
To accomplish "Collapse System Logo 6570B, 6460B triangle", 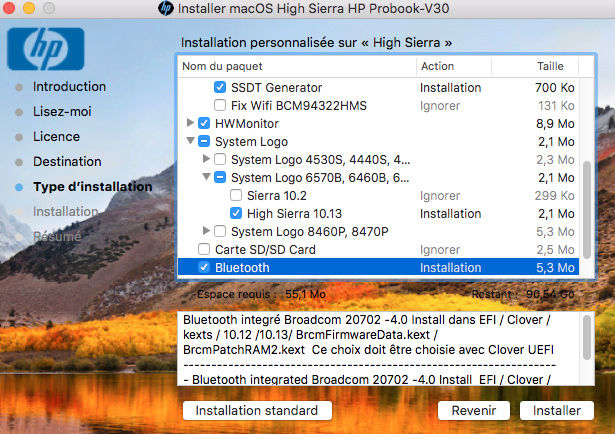I will pyautogui.click(x=206, y=176).
